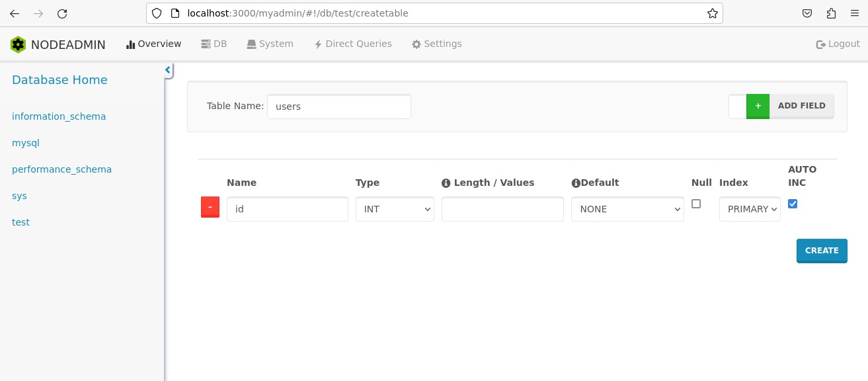Select the information_schema database link
Viewport: 868px width, 381px height.
click(59, 116)
